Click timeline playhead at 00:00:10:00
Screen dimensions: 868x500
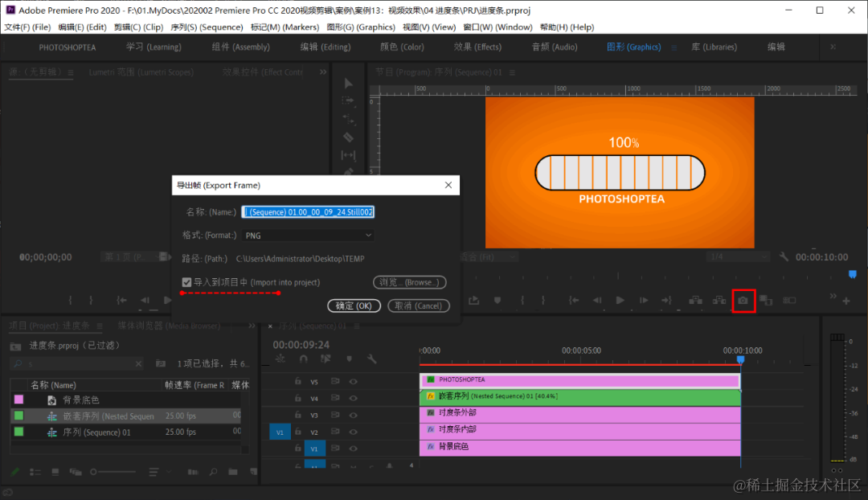741,360
